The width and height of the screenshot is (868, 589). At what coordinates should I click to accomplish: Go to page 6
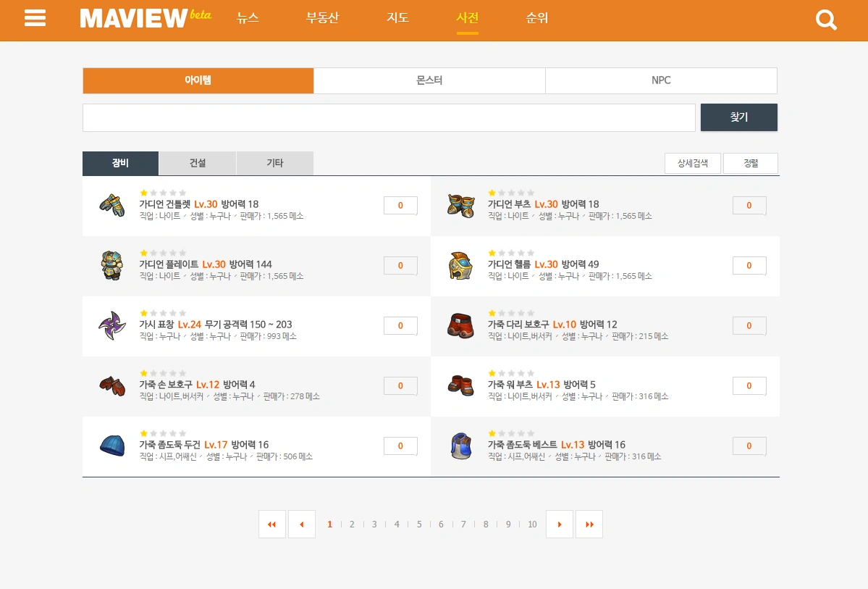point(441,525)
